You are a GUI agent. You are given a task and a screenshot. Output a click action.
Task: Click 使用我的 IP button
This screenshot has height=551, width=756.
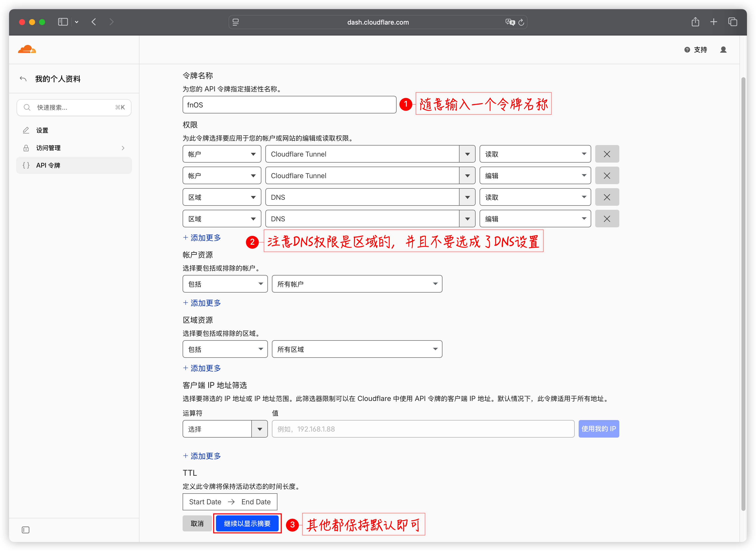click(x=599, y=429)
